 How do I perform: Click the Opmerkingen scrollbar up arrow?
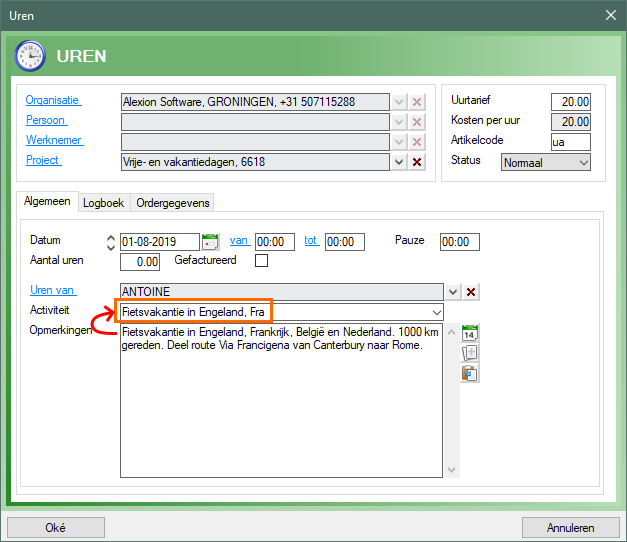(451, 332)
